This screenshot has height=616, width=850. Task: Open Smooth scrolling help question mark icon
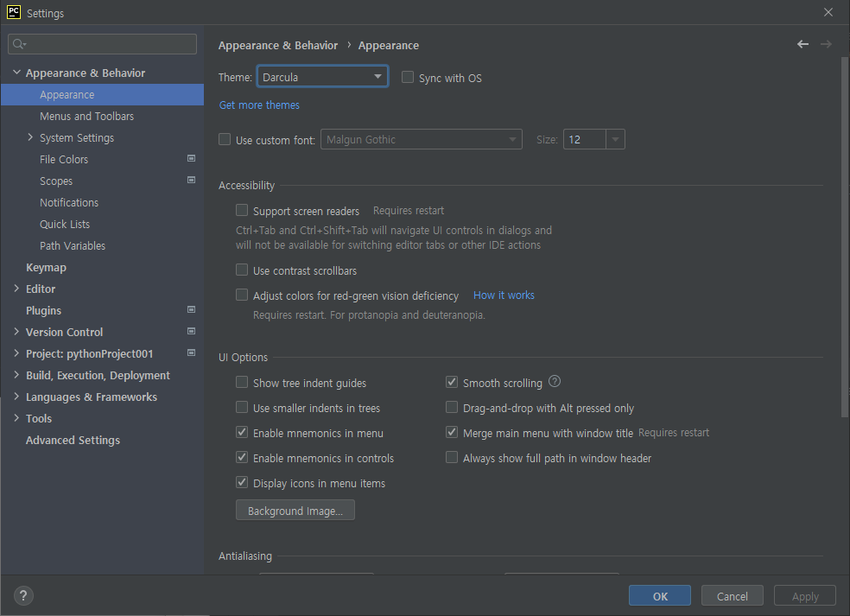(555, 381)
